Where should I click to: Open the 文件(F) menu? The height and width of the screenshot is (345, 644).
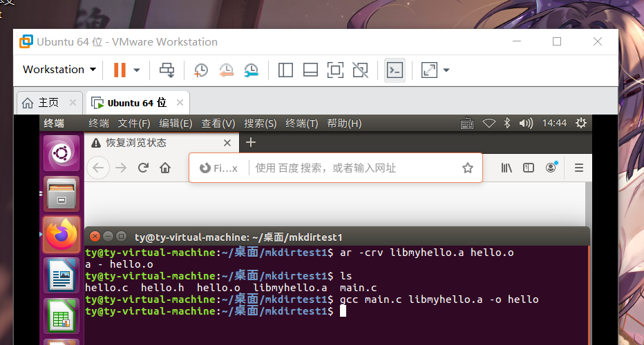click(134, 124)
